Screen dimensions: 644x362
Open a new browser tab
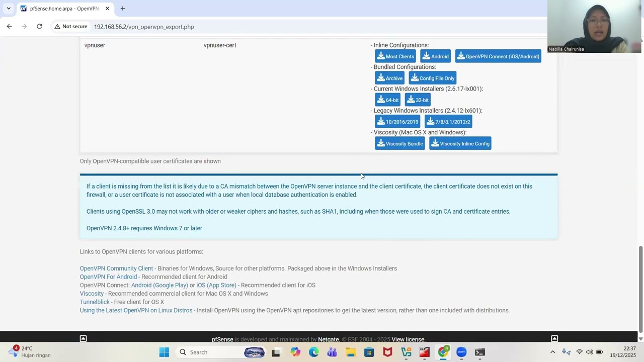click(122, 9)
